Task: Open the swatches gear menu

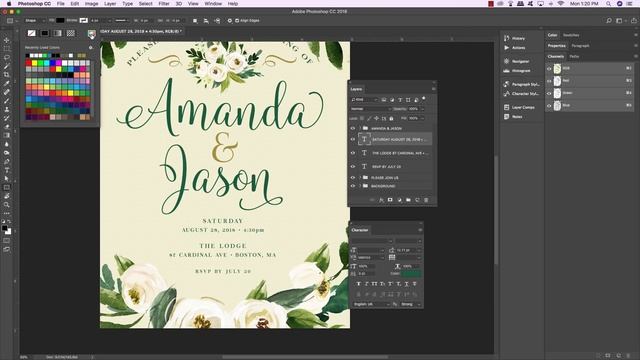Action: [90, 47]
